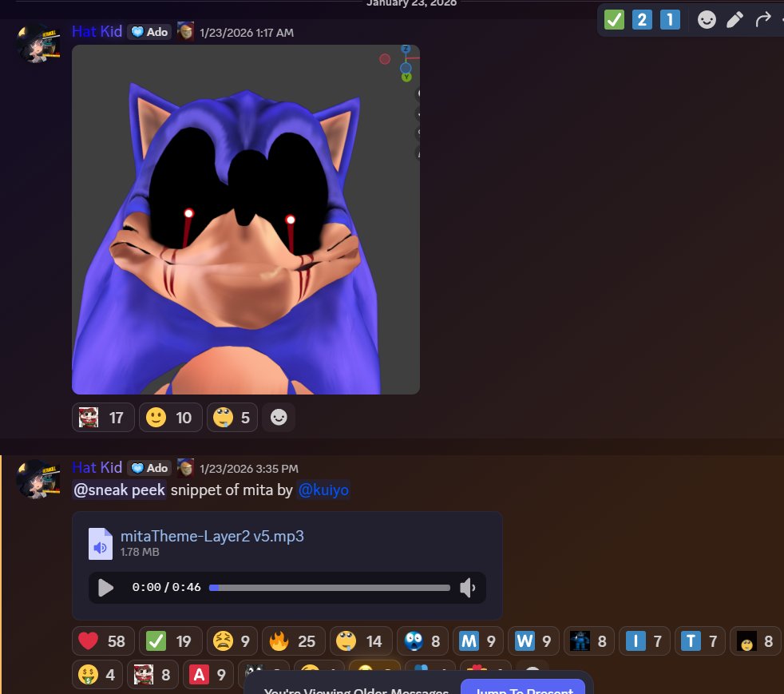Toggle the teary face reaction with count 5
The width and height of the screenshot is (784, 694).
click(x=232, y=418)
